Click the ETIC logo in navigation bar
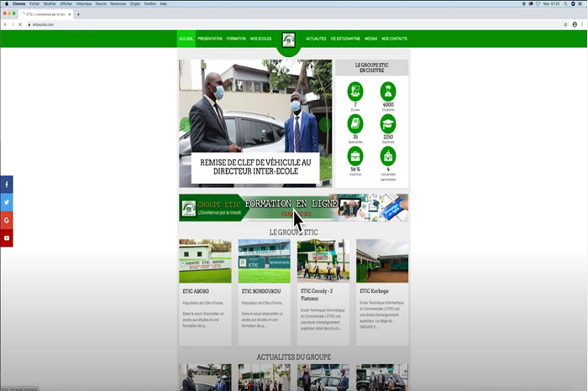The height and width of the screenshot is (391, 588). [288, 40]
